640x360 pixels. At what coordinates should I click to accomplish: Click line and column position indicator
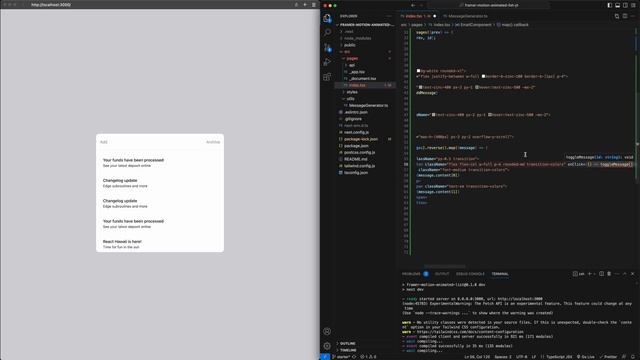(477, 357)
